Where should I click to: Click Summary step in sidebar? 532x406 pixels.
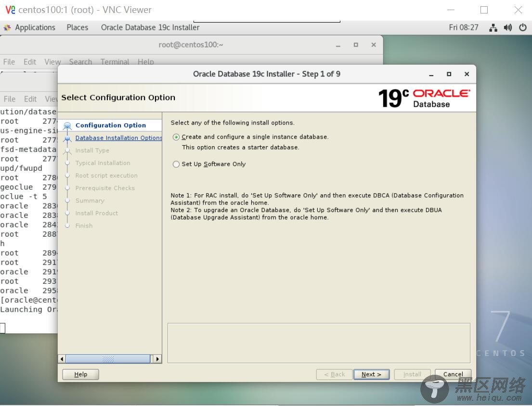click(90, 201)
